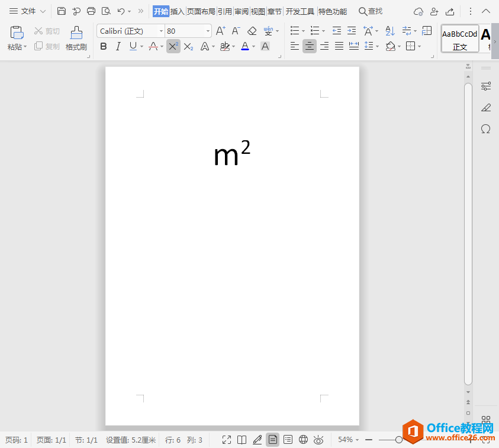Click the Cut (剪切) button
499x448 pixels.
47,31
